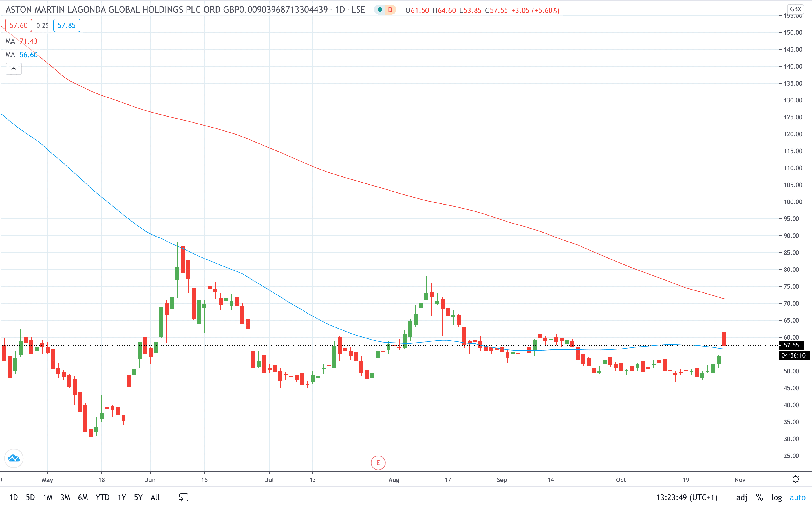
Task: Click the Aug label on time axis
Action: (394, 480)
